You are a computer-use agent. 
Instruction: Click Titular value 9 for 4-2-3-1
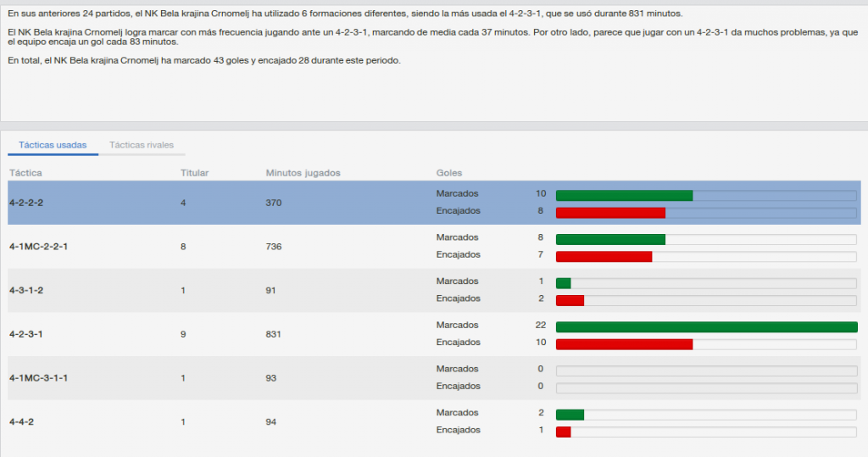click(183, 334)
